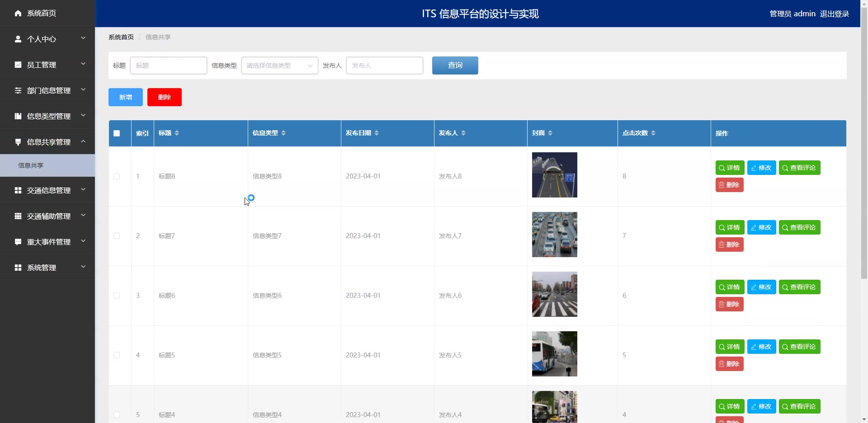Screen dimensions: 868x423
Task: Click the grid icon for 交通信息管理
Action: [x=18, y=191]
